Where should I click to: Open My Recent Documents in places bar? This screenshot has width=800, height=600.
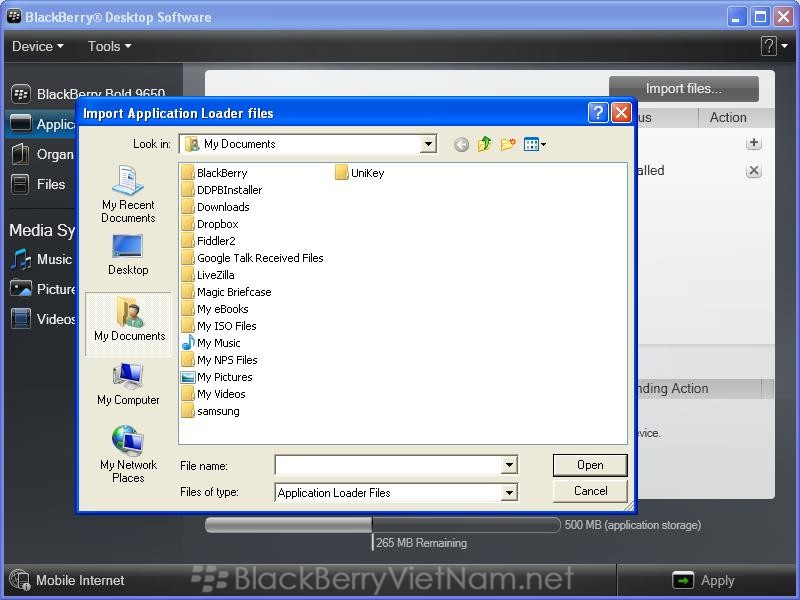point(128,194)
